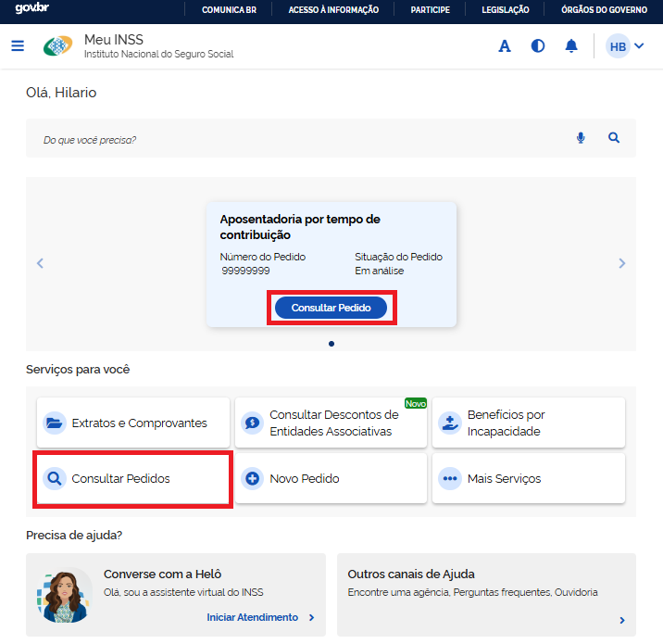
Task: Open PARTICIPE menu item
Action: point(430,10)
